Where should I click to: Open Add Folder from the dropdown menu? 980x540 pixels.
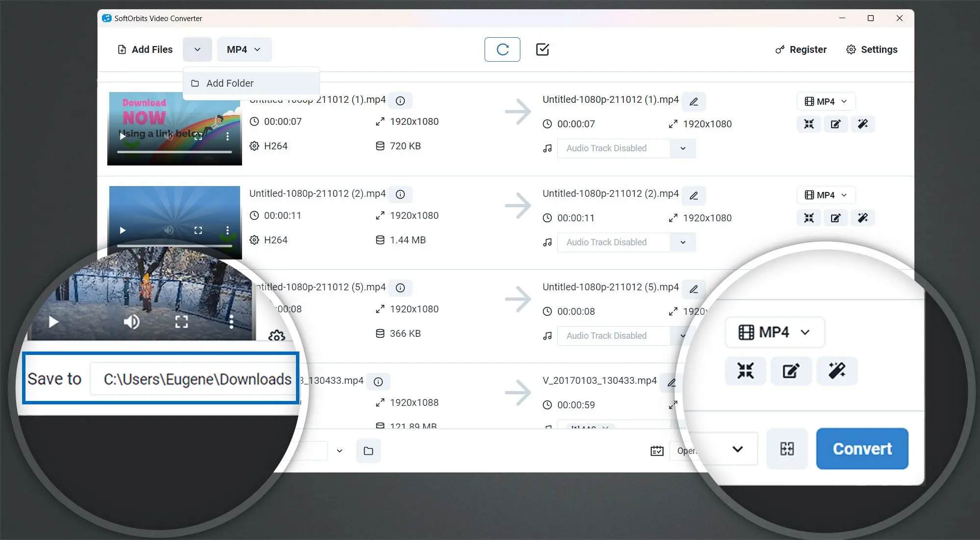tap(229, 83)
